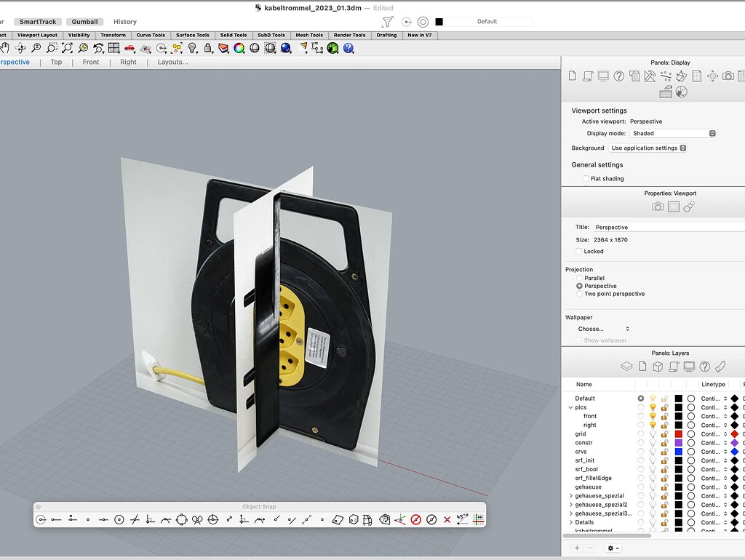Switch to the Top viewport tab

56,62
